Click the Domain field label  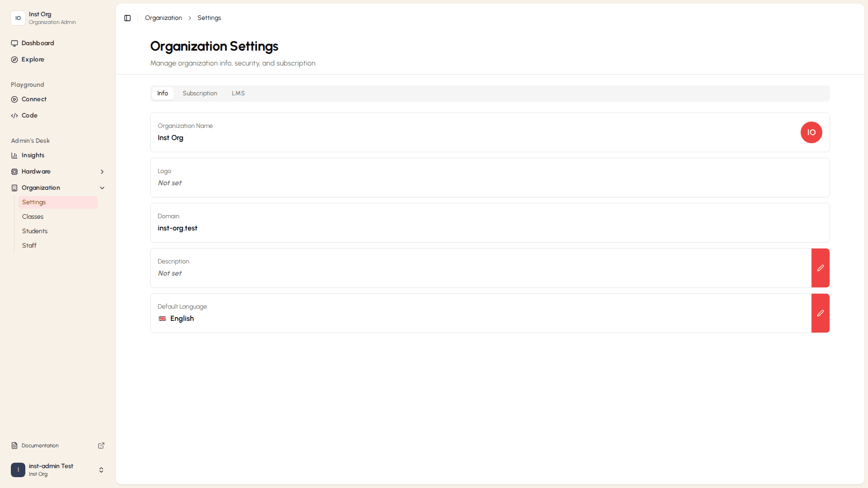tap(169, 216)
